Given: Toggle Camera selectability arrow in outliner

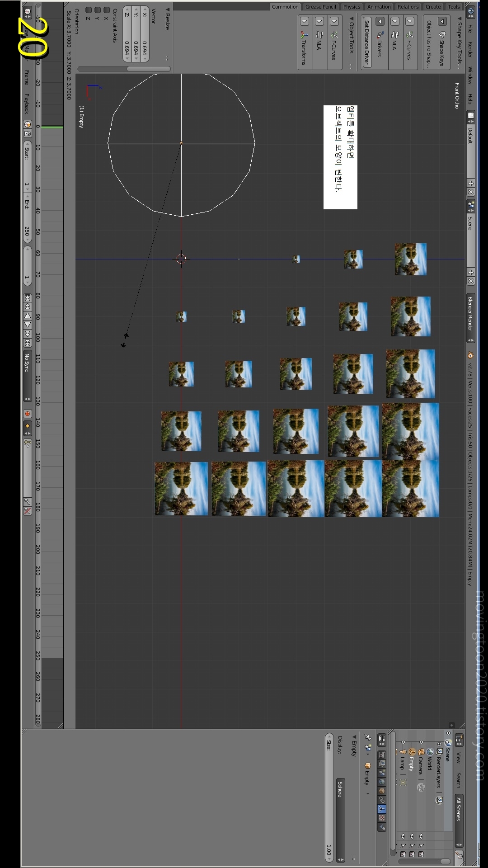Looking at the screenshot, I should click(x=421, y=845).
